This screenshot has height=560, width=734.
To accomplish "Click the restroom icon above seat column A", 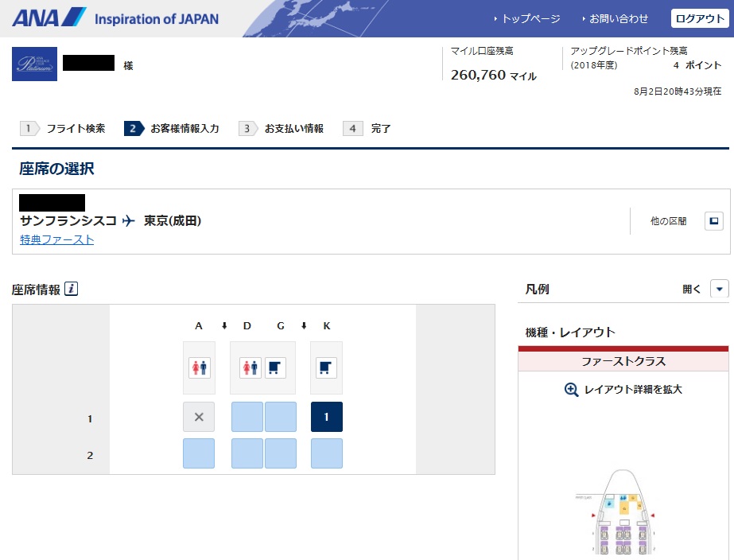I will point(198,367).
